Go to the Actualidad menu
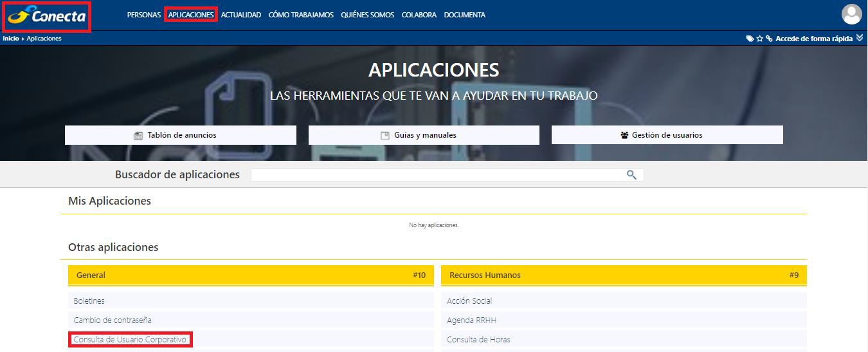This screenshot has height=352, width=868. [x=241, y=15]
